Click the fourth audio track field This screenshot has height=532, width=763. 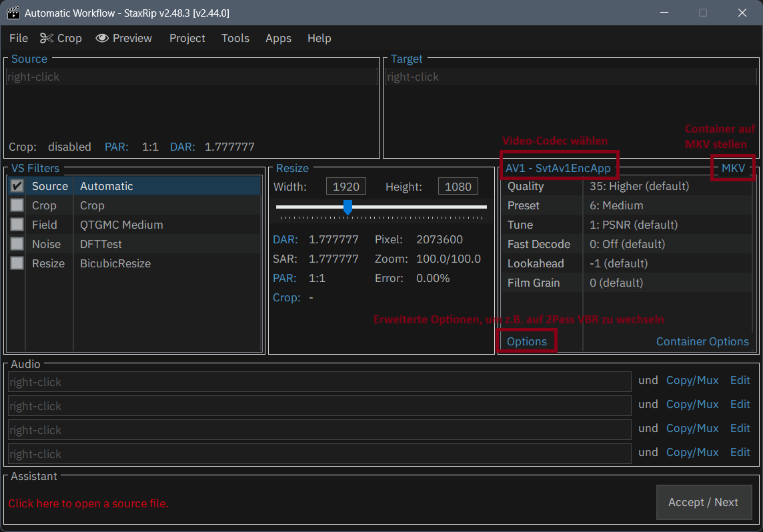click(x=319, y=454)
